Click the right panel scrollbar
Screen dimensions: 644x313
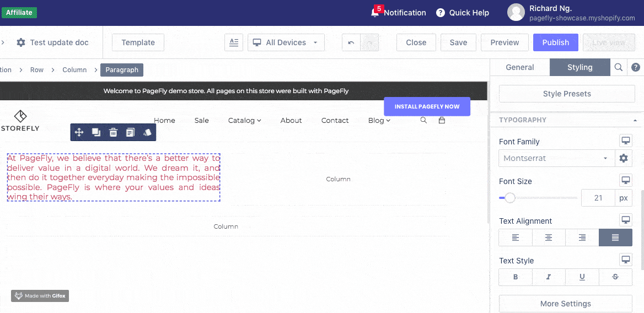[642, 230]
